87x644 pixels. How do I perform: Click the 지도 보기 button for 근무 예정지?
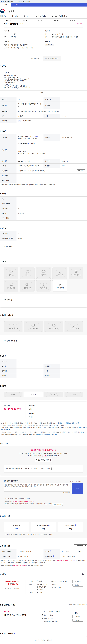(81, 171)
